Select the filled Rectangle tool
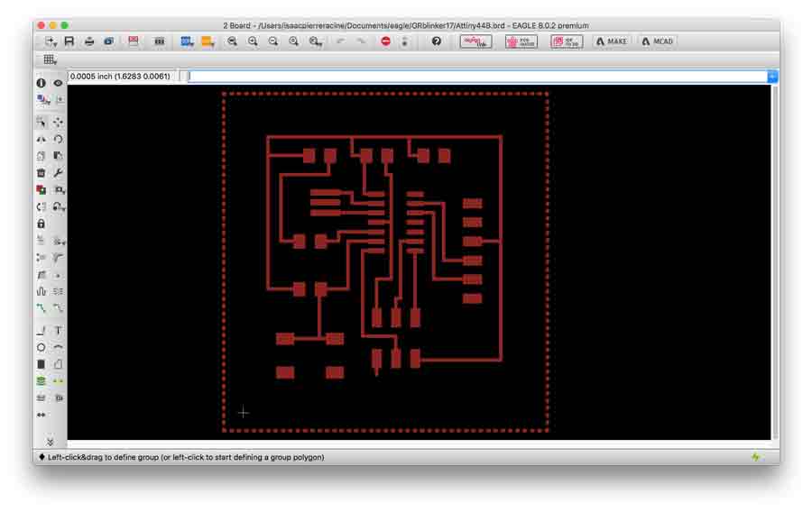812x512 pixels. click(x=41, y=364)
